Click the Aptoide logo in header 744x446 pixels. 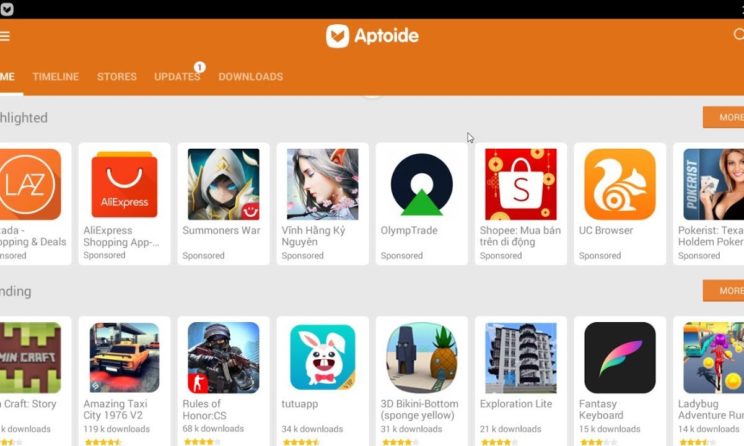coord(372,36)
